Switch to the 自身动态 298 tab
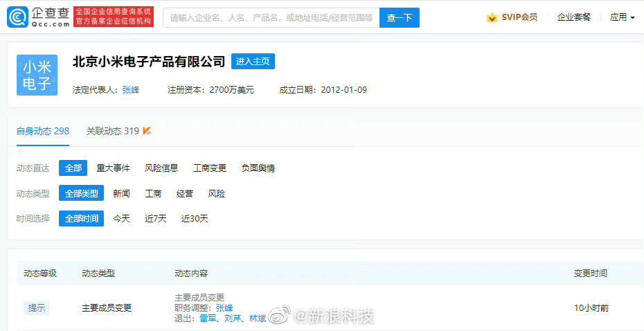 tap(43, 131)
